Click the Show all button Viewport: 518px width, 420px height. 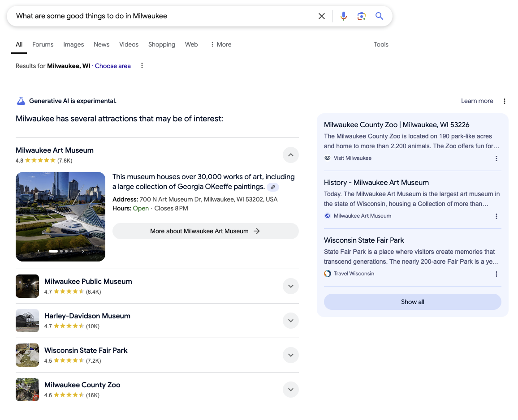(x=412, y=302)
